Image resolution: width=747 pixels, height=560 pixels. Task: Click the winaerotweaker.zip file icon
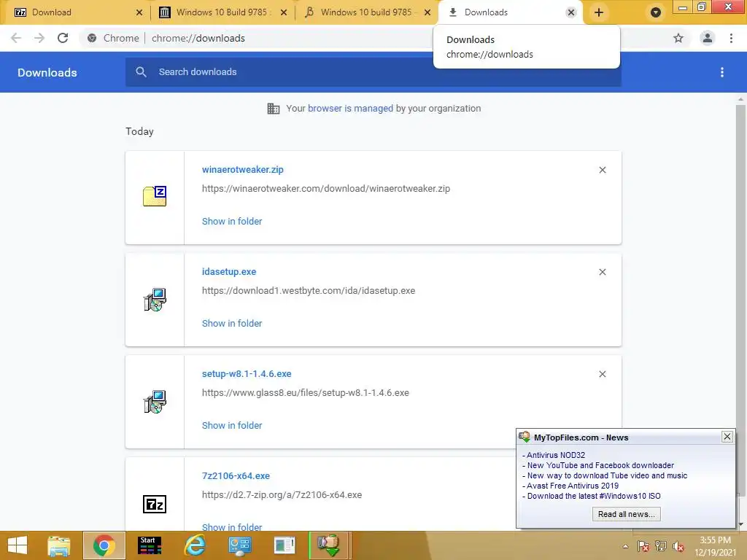[x=155, y=196]
